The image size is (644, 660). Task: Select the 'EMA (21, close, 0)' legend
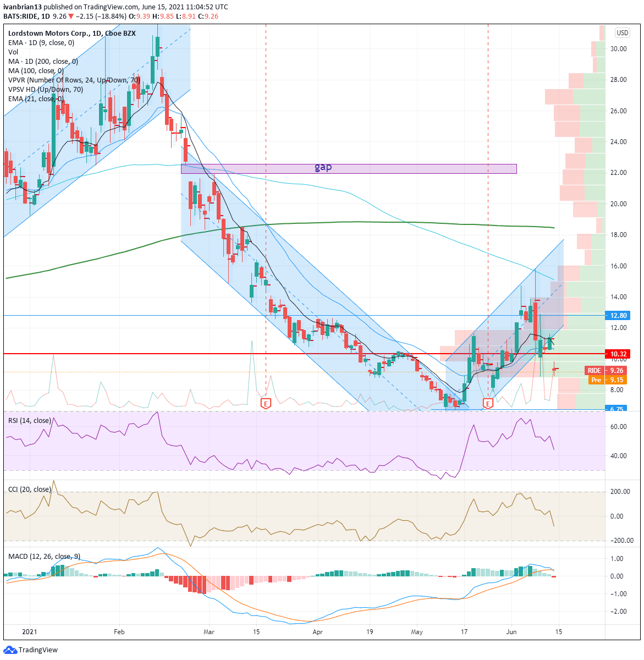36,98
